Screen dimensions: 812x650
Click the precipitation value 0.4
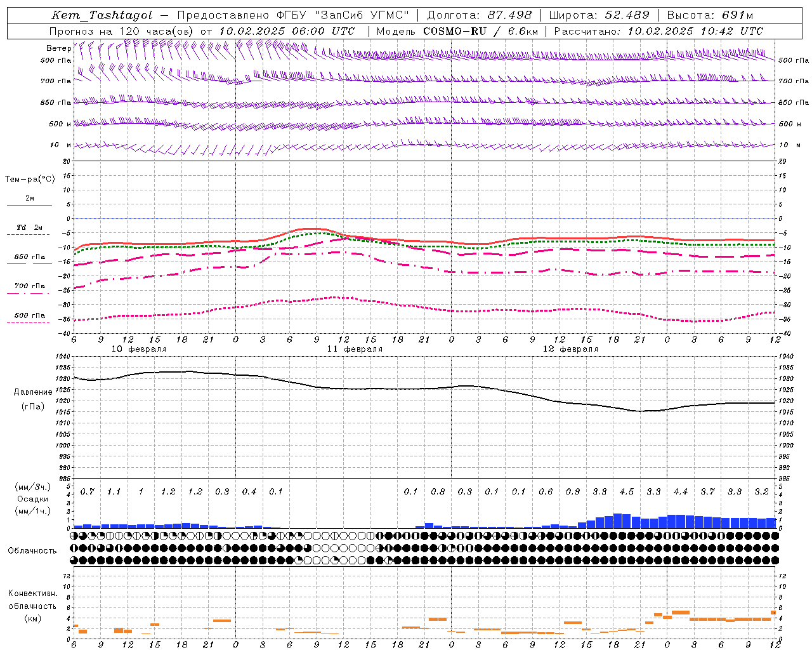pyautogui.click(x=249, y=492)
